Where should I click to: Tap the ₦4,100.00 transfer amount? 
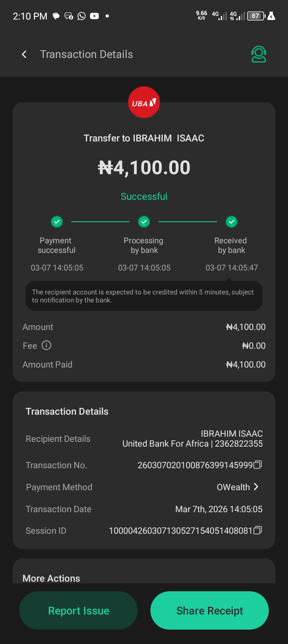point(144,167)
